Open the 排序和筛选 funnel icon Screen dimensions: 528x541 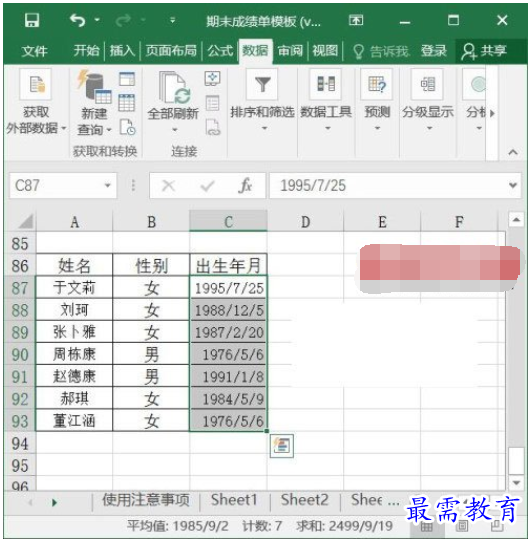point(262,85)
